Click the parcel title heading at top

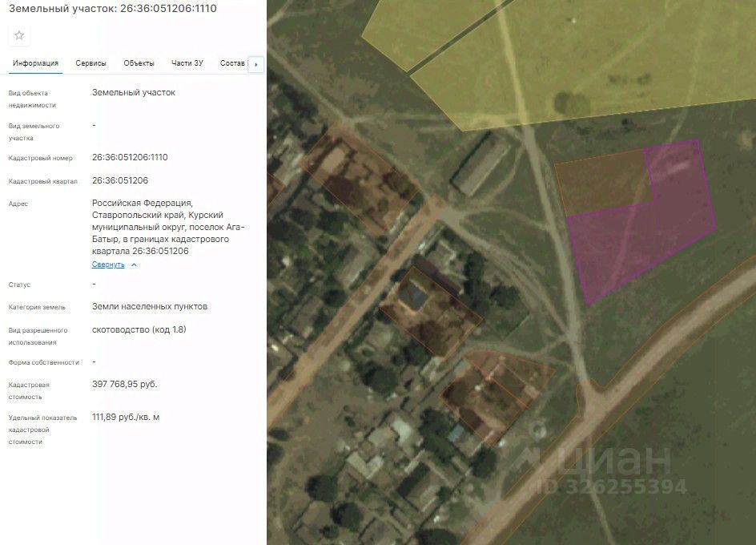(x=113, y=8)
